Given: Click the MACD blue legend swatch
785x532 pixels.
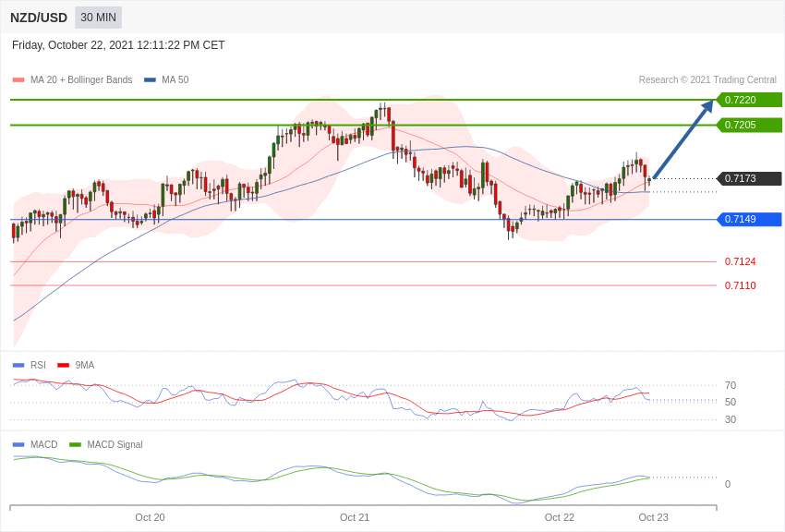Looking at the screenshot, I should (18, 444).
